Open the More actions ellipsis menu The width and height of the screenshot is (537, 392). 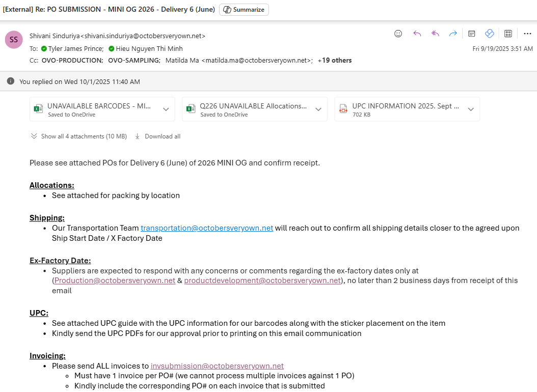(527, 34)
